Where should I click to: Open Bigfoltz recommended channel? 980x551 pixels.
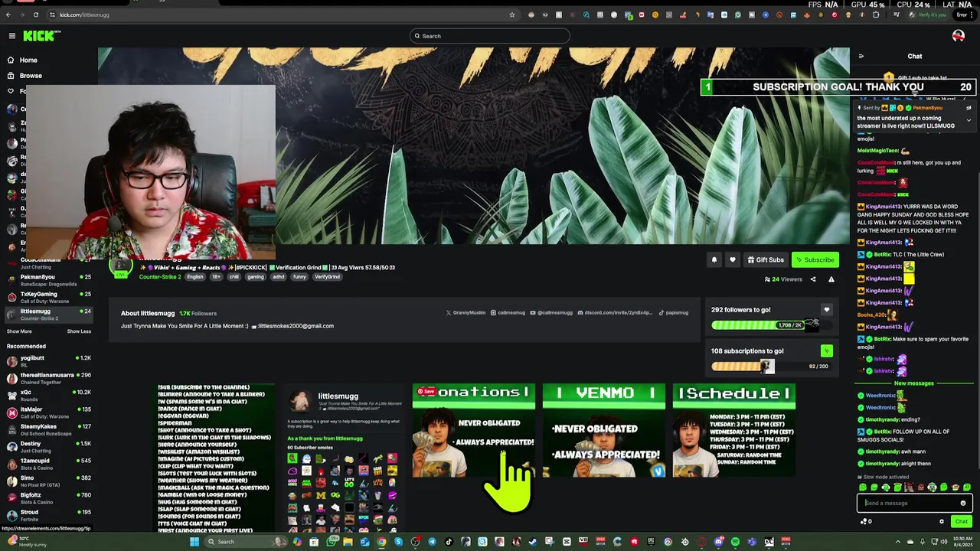pyautogui.click(x=48, y=498)
